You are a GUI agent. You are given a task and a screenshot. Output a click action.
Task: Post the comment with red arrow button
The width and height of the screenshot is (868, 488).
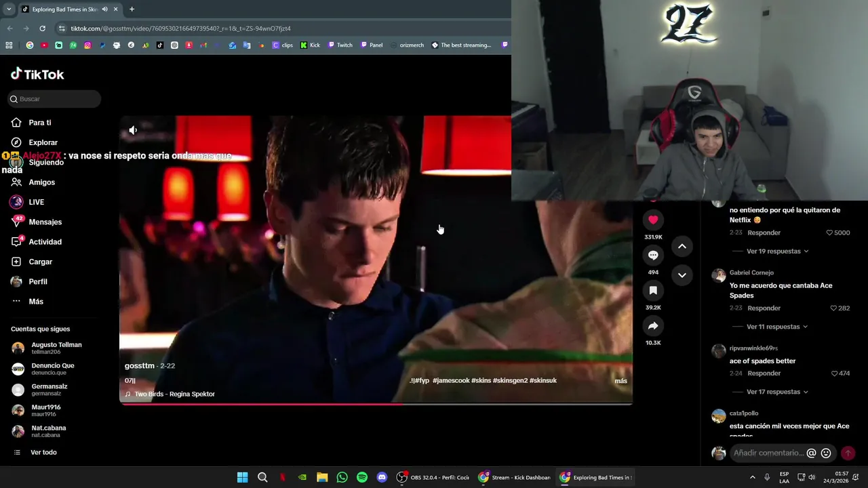tap(848, 453)
